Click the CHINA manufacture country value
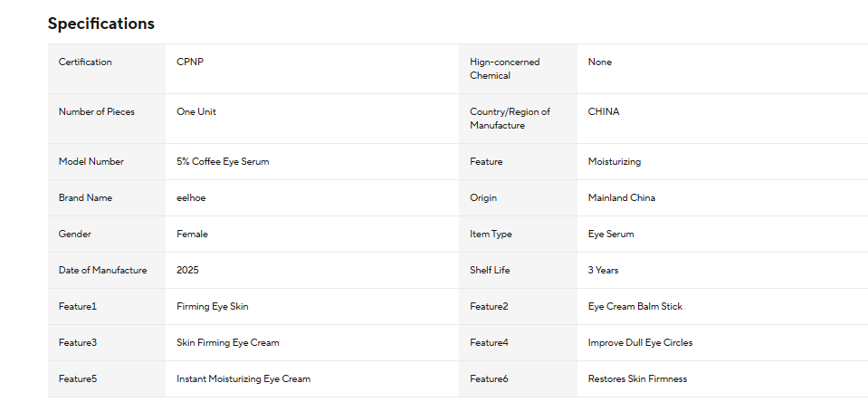Viewport: 868px width, 402px height. 604,111
